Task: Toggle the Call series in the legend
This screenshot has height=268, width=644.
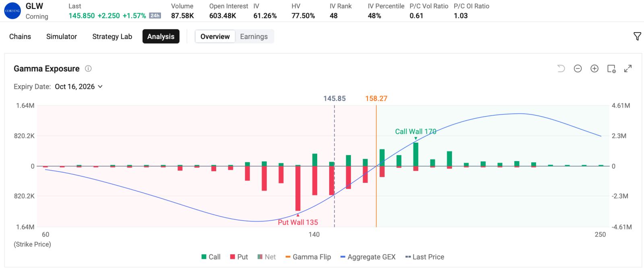Action: (x=211, y=257)
